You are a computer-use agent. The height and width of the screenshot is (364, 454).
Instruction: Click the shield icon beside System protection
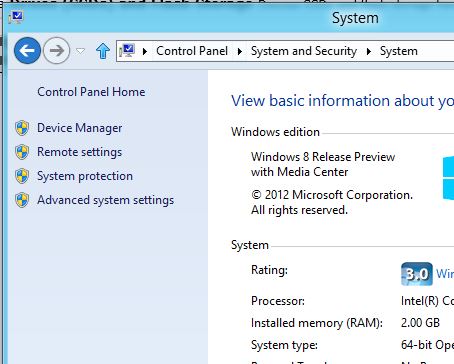tap(22, 176)
